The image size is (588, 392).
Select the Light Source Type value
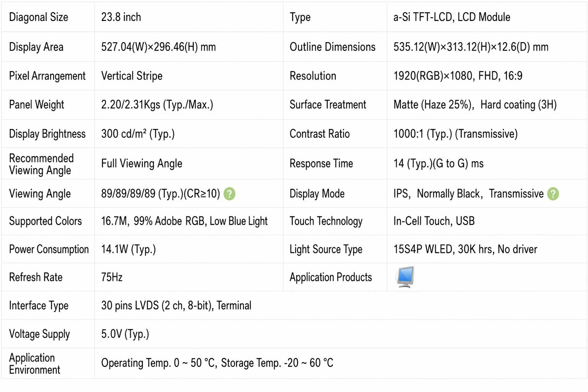(x=465, y=249)
